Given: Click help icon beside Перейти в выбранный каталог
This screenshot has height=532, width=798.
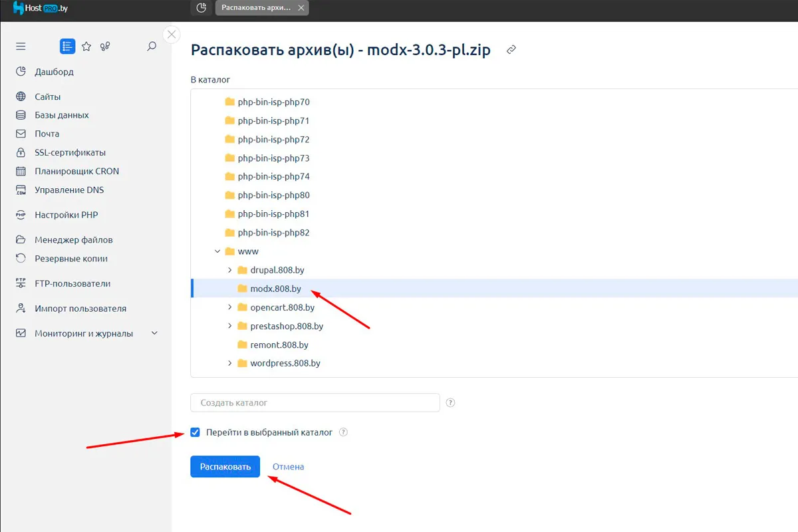Looking at the screenshot, I should click(x=343, y=432).
